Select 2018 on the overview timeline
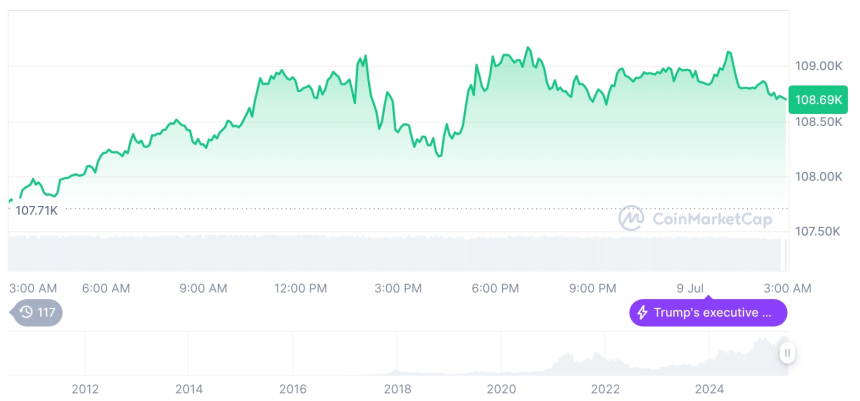Screen dimensions: 860x401 (397, 388)
